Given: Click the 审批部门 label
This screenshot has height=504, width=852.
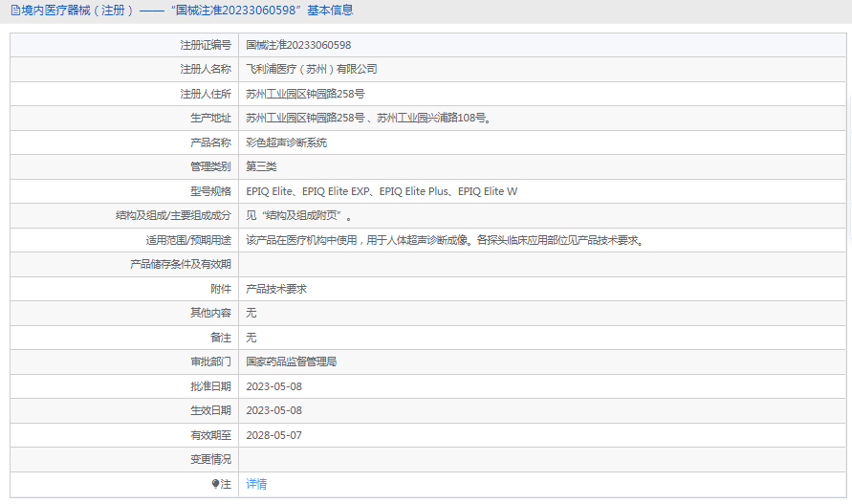Looking at the screenshot, I should (x=210, y=362).
